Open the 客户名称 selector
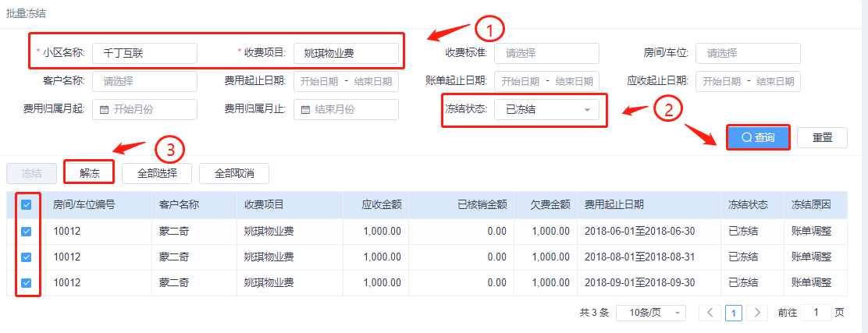Image resolution: width=868 pixels, height=333 pixels. [x=145, y=81]
